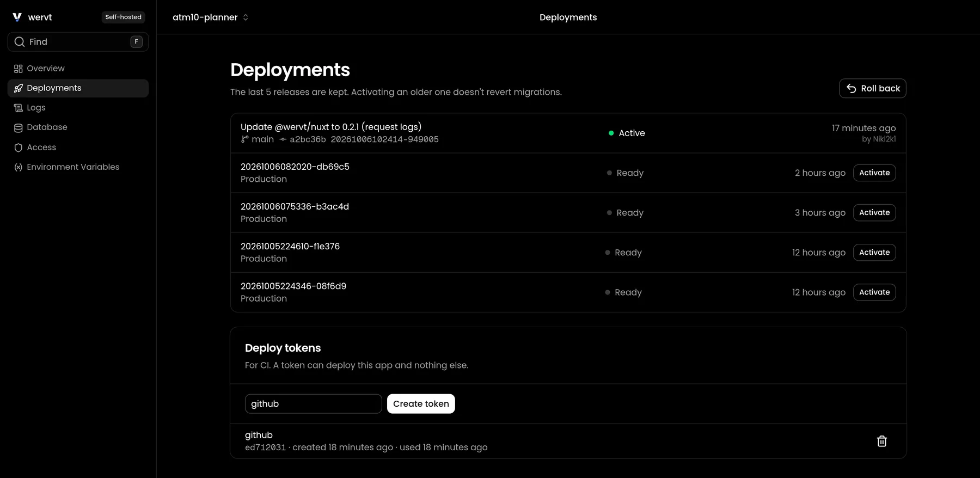Viewport: 980px width, 478px height.
Task: Click the 'main' branch name
Action: [x=262, y=139]
